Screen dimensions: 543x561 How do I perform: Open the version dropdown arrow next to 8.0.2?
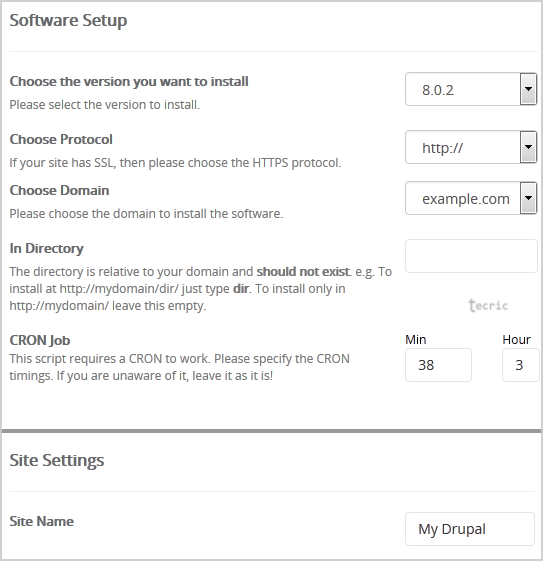tap(528, 89)
